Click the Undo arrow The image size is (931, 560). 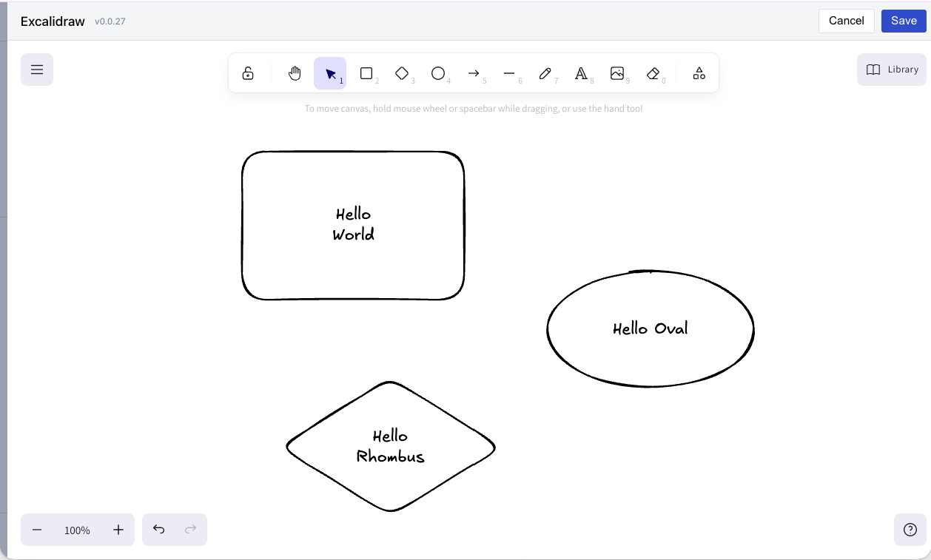[x=158, y=530]
